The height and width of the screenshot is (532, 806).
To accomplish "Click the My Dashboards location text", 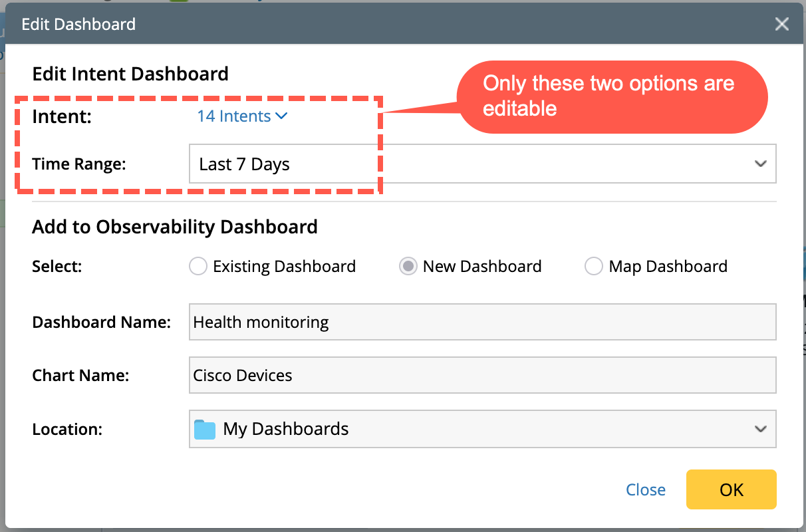I will click(x=286, y=429).
